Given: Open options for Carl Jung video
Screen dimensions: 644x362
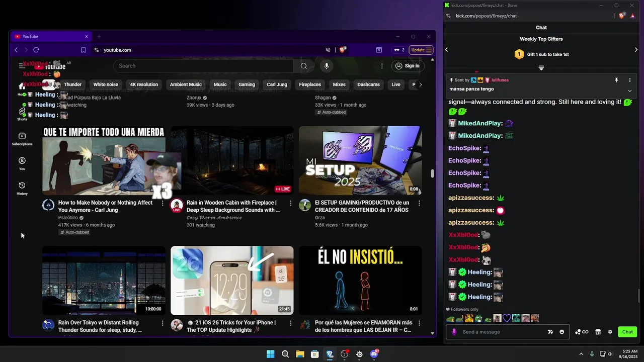Looking at the screenshot, I should [163, 203].
